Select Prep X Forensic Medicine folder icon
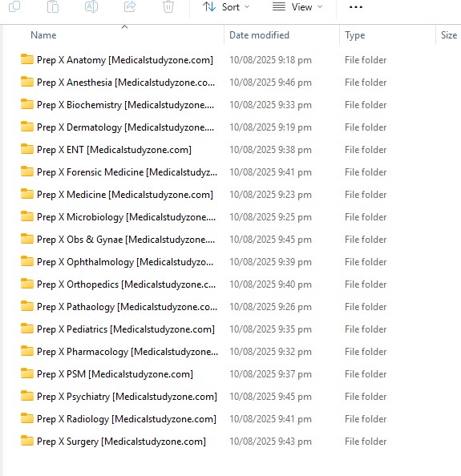 coord(27,171)
